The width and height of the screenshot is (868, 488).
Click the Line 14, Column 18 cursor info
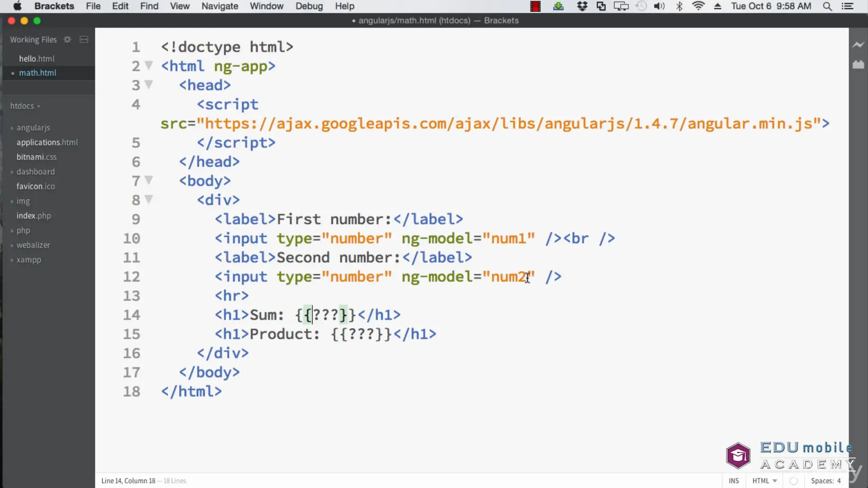tap(128, 481)
